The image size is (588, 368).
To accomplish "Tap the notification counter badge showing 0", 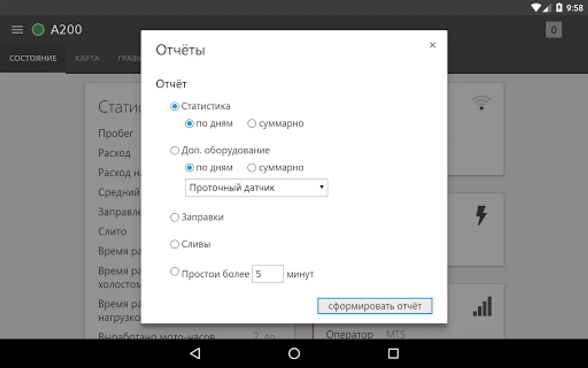I will tap(554, 30).
